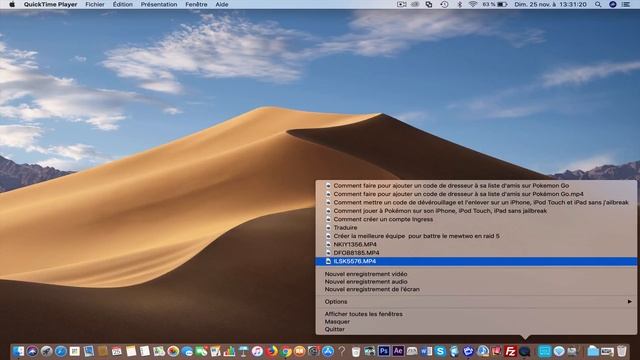Open Safari compass icon in Dock

(61, 351)
